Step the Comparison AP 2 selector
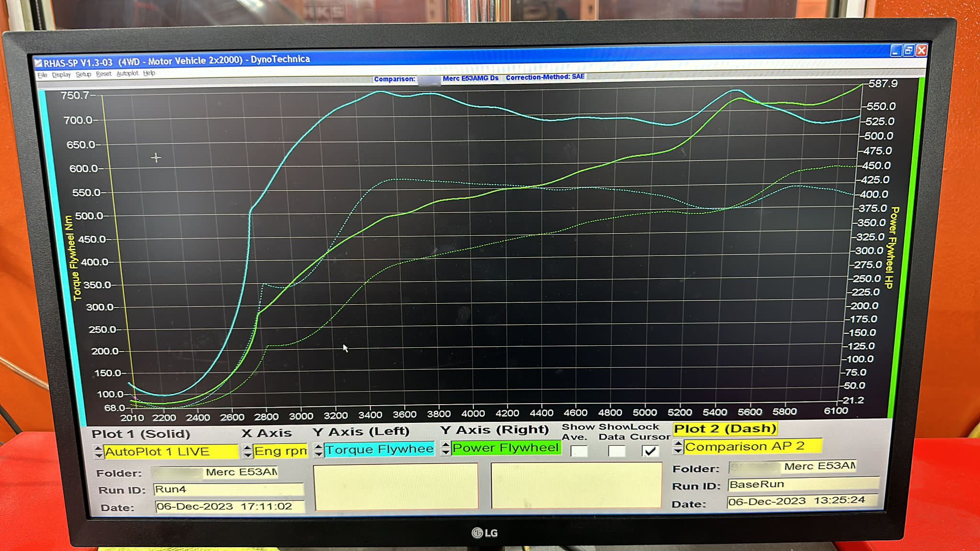This screenshot has width=980, height=551. 678,447
